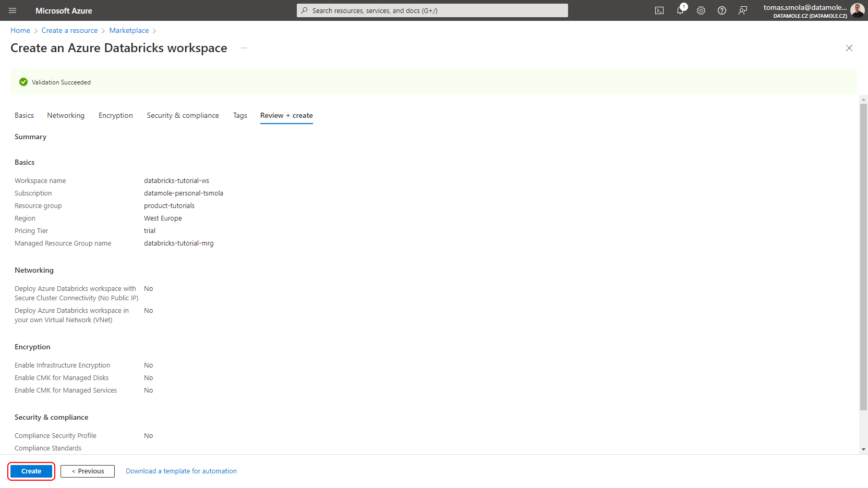This screenshot has width=868, height=488.
Task: Click Microsoft Azure logo text
Action: 64,10
